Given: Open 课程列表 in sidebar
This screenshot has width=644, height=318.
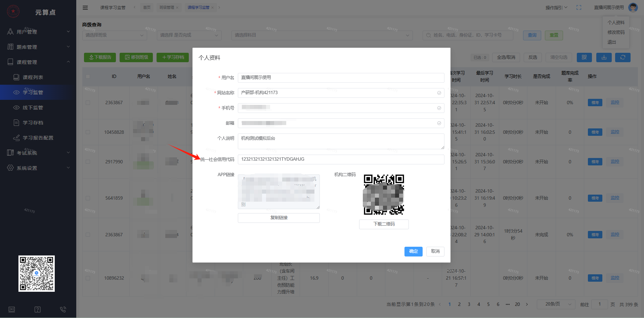Looking at the screenshot, I should coord(38,77).
